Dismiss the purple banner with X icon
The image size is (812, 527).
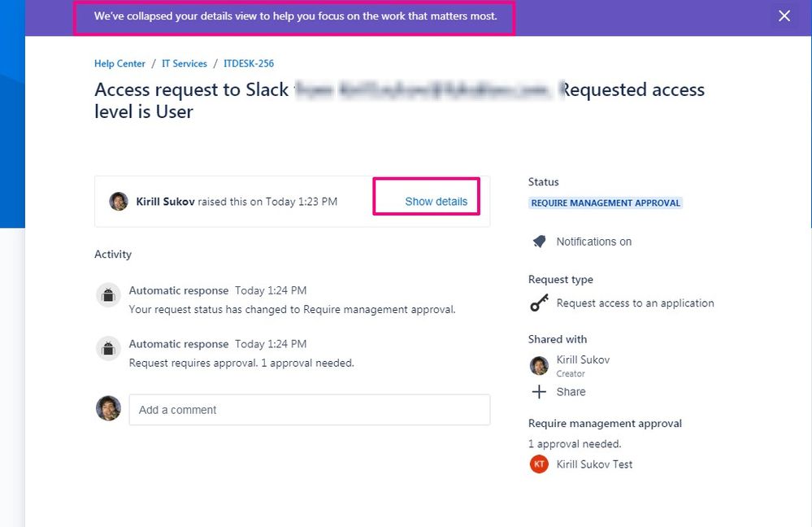[x=784, y=16]
